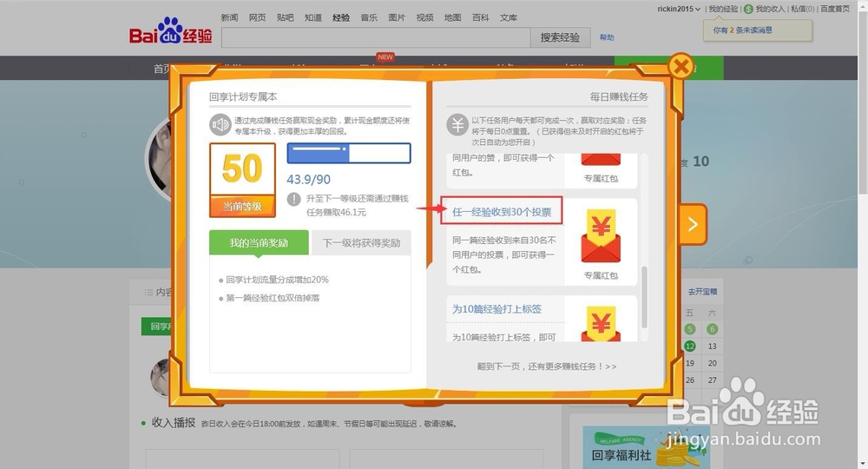Open 地图 in top navigation

[x=453, y=17]
